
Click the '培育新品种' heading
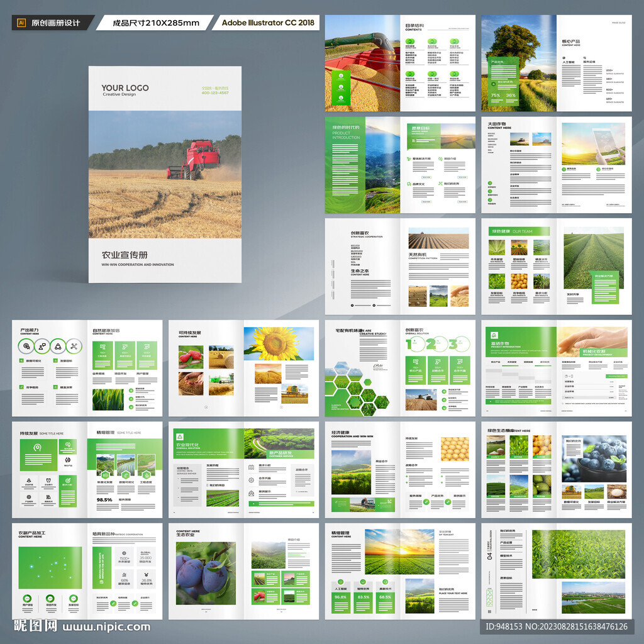coord(104,533)
